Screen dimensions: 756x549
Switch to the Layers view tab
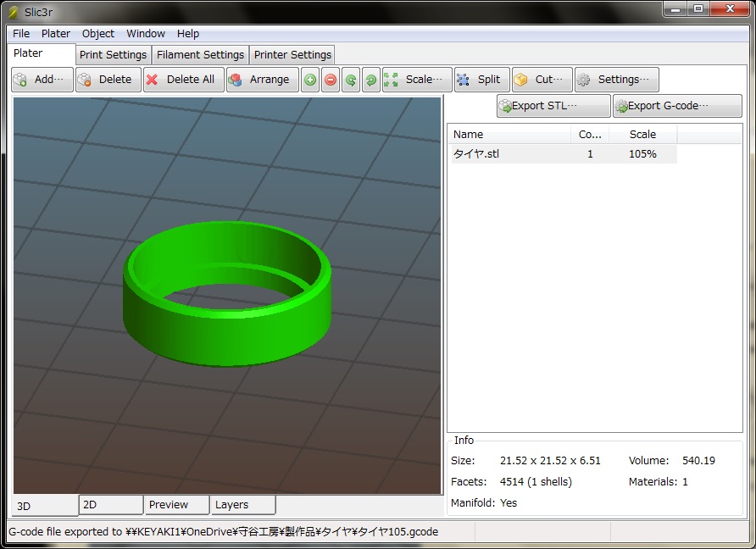point(242,505)
